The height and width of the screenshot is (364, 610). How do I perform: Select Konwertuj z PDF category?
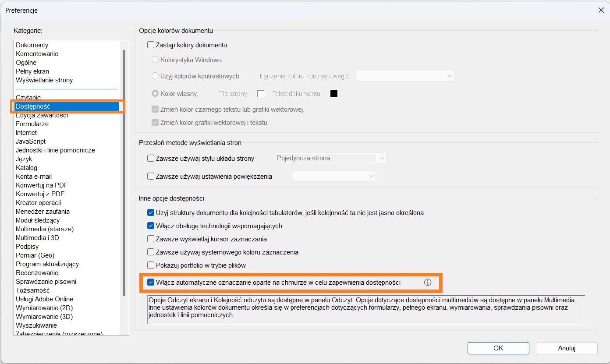pyautogui.click(x=40, y=194)
